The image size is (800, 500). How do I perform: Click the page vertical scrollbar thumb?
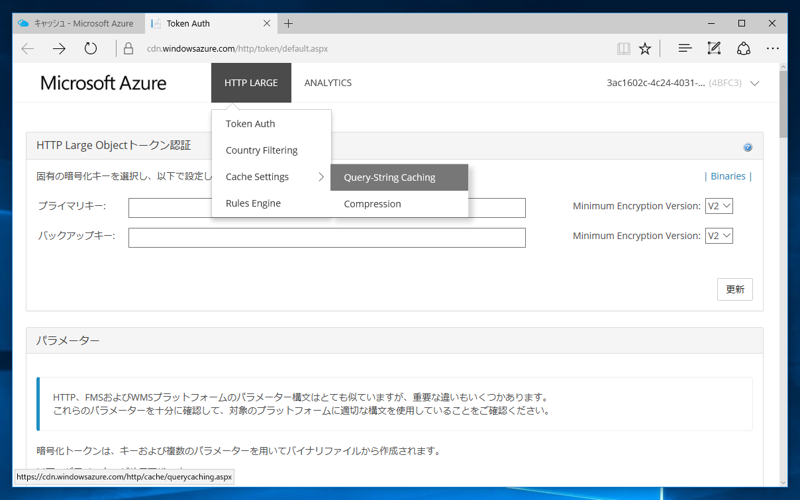tap(783, 105)
